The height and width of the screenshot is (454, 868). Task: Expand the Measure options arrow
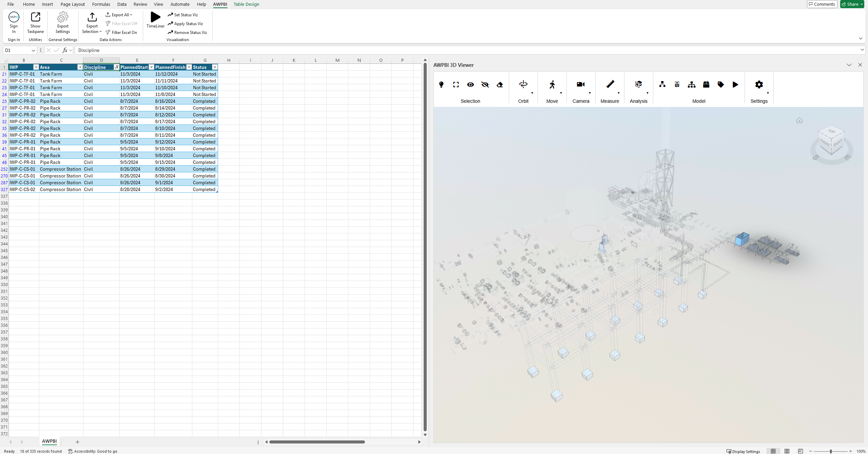619,93
